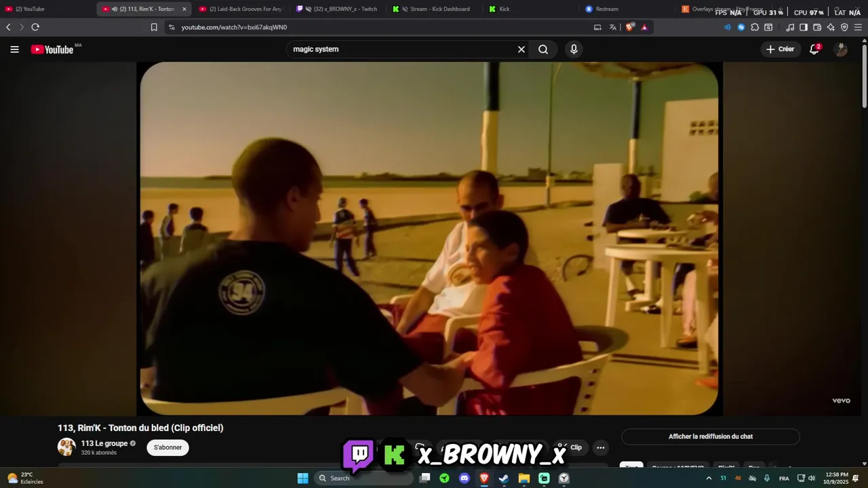Open the Brave Shields lion icon

(630, 27)
